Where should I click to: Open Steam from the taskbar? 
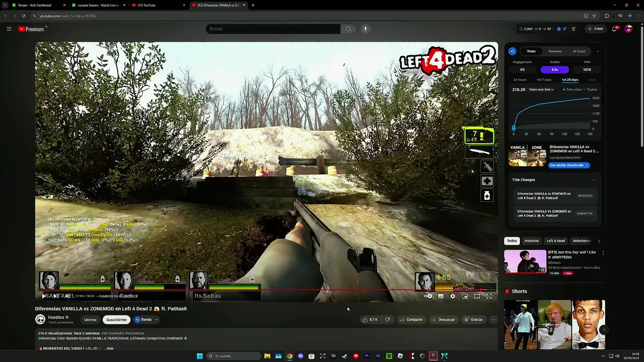[x=345, y=356]
